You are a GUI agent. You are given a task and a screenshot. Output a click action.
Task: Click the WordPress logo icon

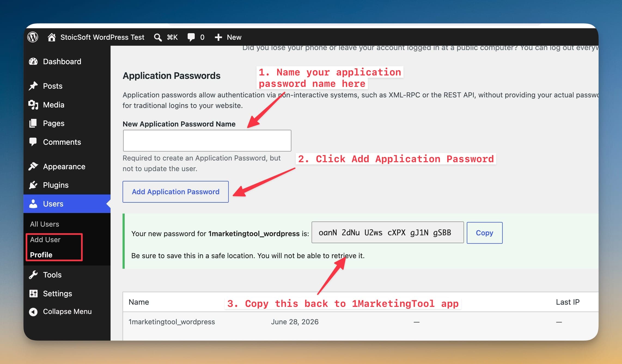click(x=33, y=37)
